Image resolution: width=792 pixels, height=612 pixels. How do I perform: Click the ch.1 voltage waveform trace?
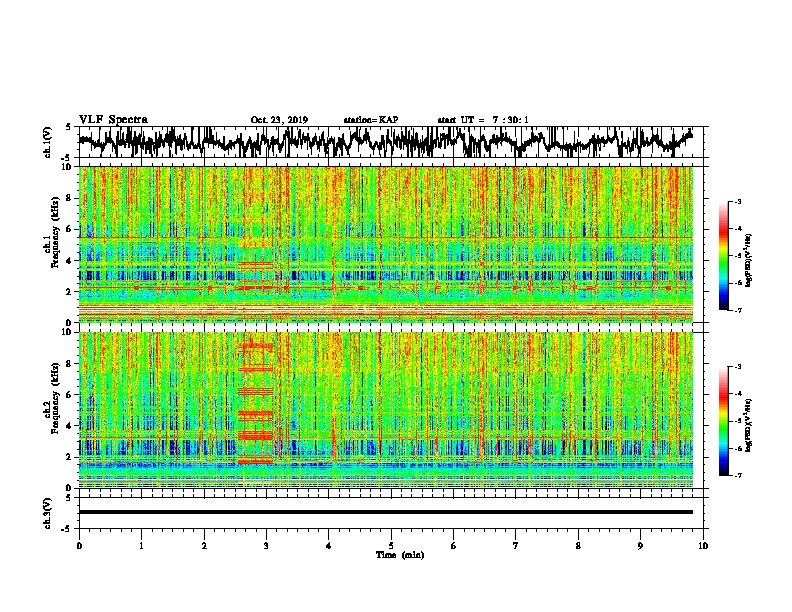(385, 141)
